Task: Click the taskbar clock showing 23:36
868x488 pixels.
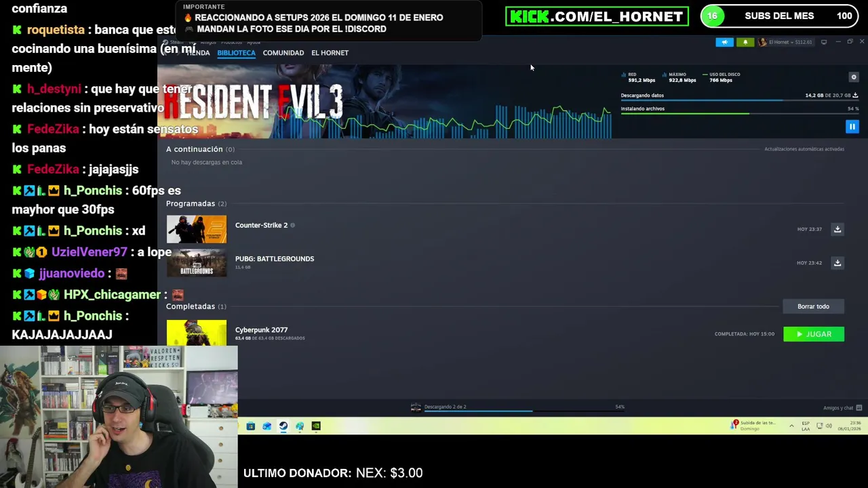Action: pyautogui.click(x=850, y=426)
